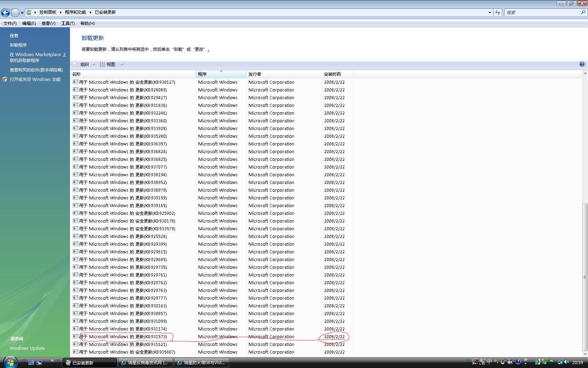Image resolution: width=588 pixels, height=368 pixels.
Task: Select the 更新(KB933360) row
Action: pos(212,121)
